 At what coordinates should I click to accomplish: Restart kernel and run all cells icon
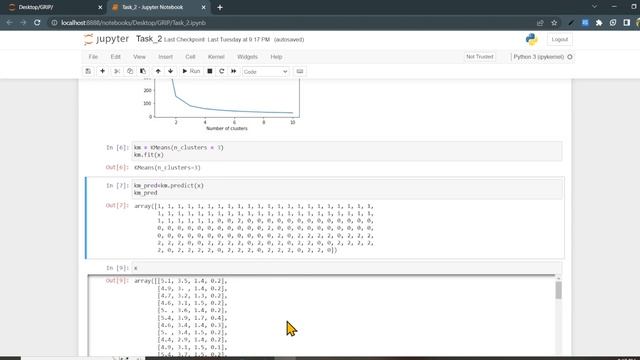click(x=233, y=71)
